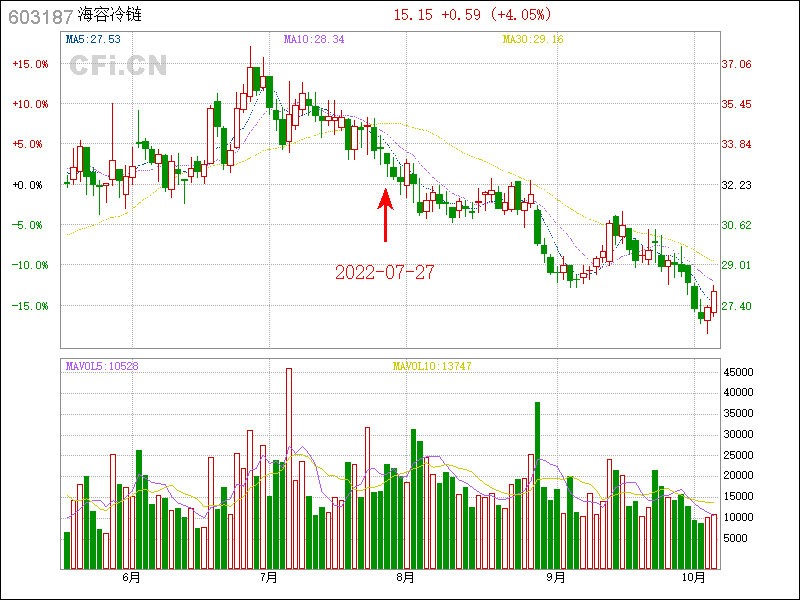Click the MAVOL5:10528 volume label
This screenshot has width=800, height=600.
click(x=102, y=366)
